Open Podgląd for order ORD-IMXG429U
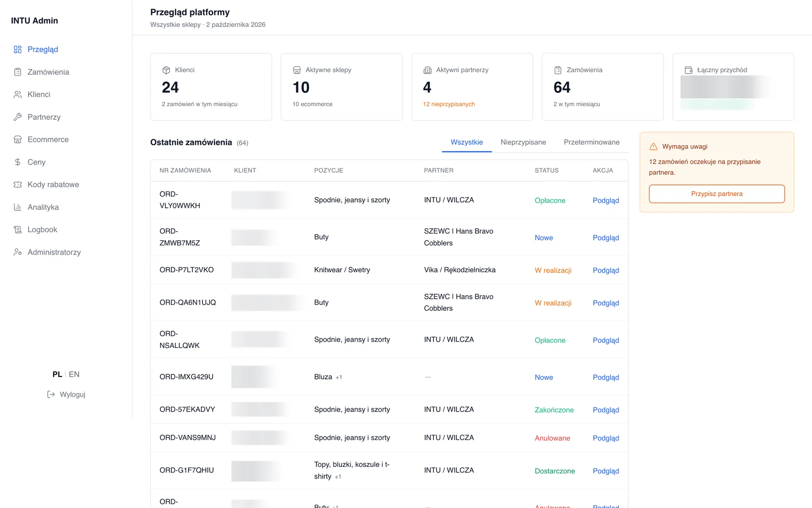The height and width of the screenshot is (508, 812). (x=606, y=377)
